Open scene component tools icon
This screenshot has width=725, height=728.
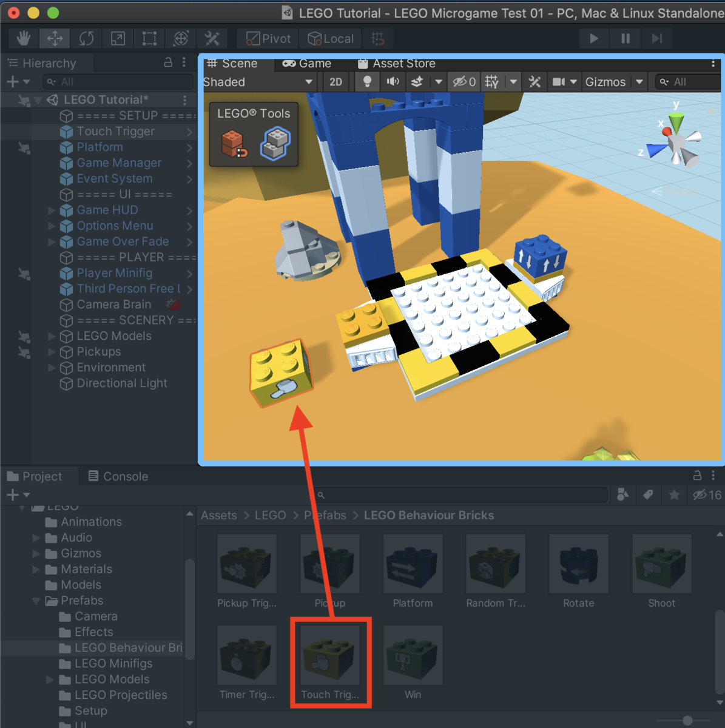pos(534,82)
